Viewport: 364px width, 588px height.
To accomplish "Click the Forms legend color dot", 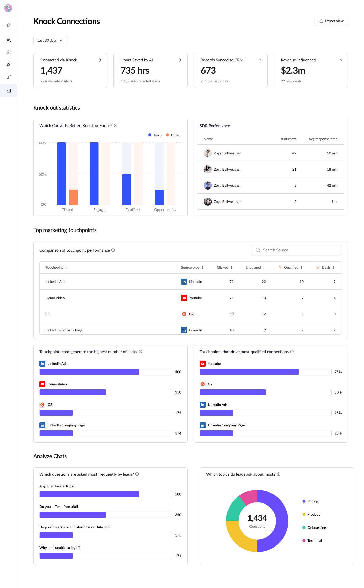I will tap(168, 135).
